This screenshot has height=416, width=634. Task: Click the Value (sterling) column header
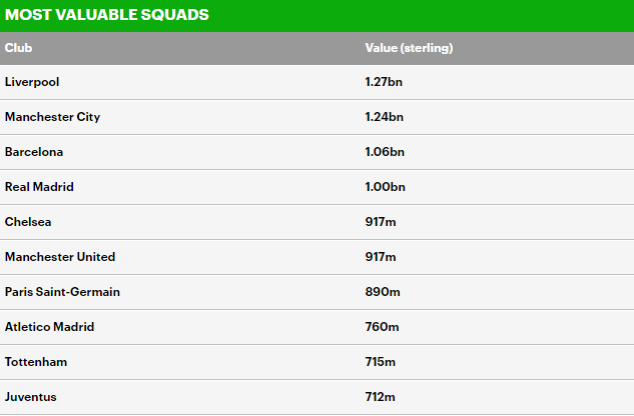click(x=410, y=47)
